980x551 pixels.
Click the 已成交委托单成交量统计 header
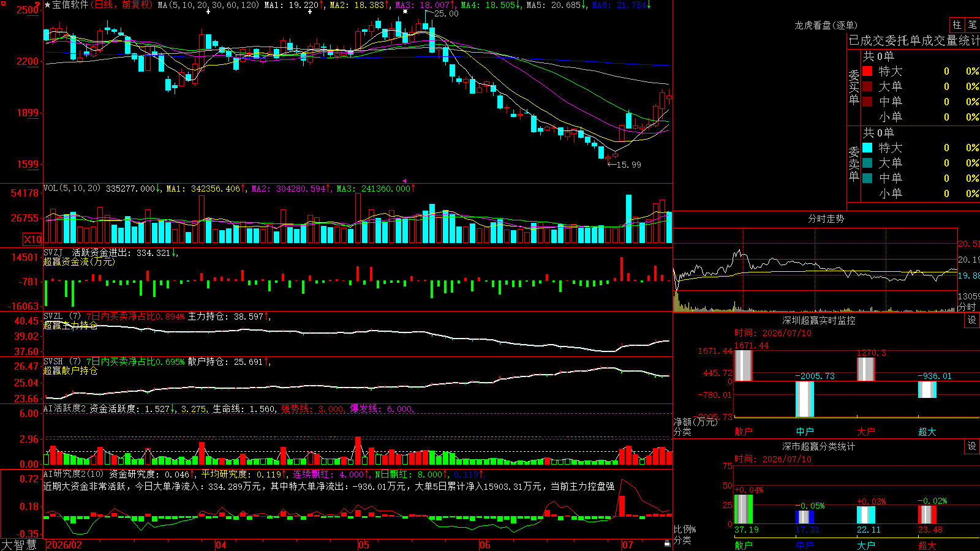[x=914, y=40]
